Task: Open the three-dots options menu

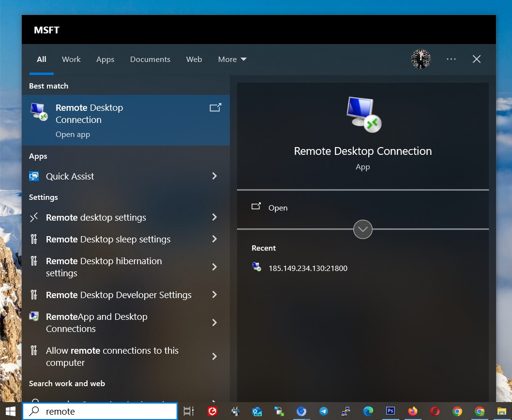Action: [x=451, y=59]
